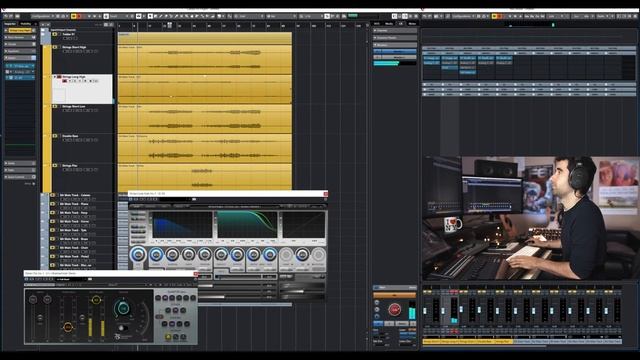Select the Double Bass track name
This screenshot has height=360, width=640.
tap(70, 136)
